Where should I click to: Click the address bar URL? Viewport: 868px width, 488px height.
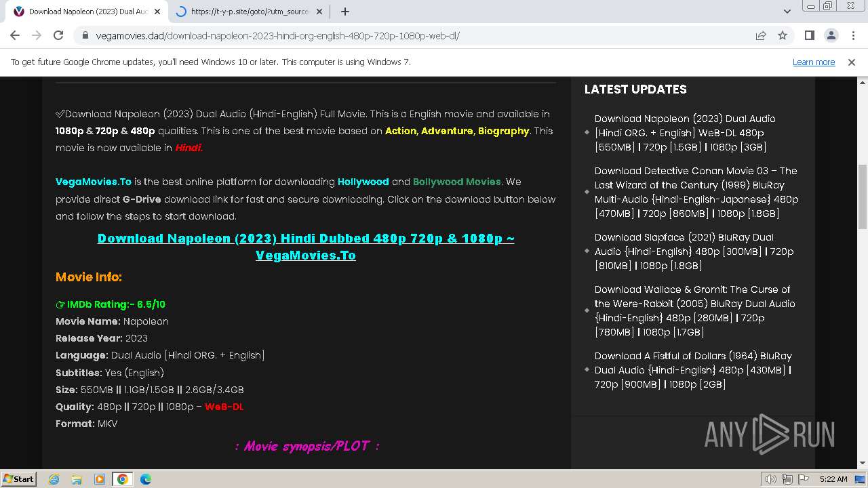click(x=278, y=36)
